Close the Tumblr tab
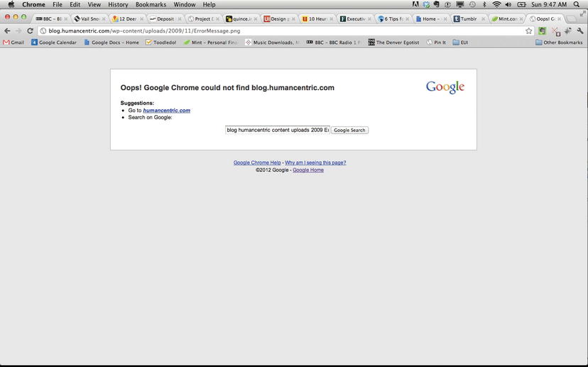The width and height of the screenshot is (588, 367). pyautogui.click(x=483, y=18)
